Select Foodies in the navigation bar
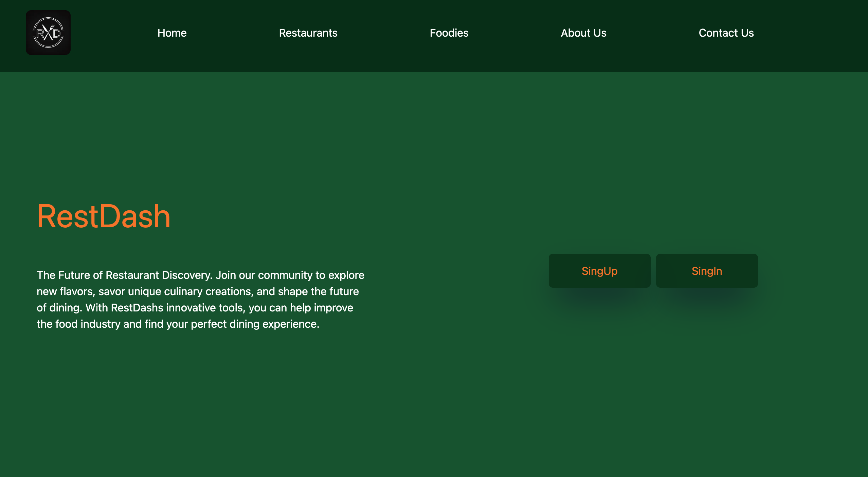Screen dimensions: 868x477 coord(449,33)
